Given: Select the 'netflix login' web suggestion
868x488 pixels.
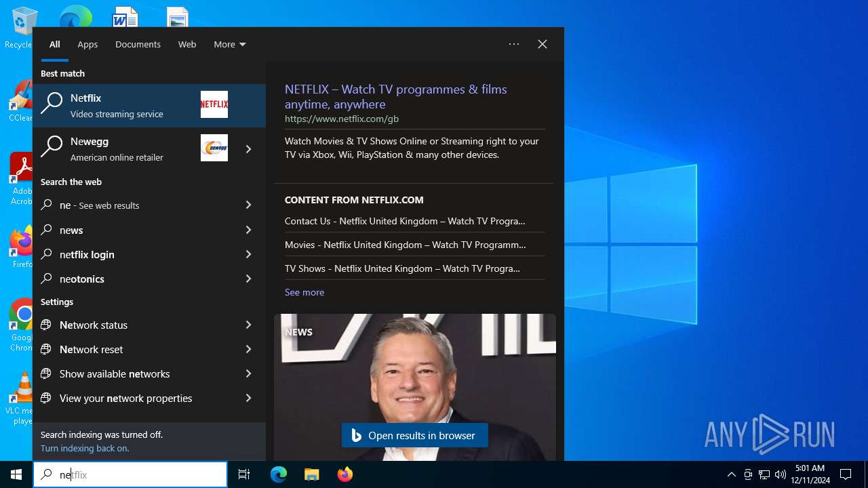Looking at the screenshot, I should coord(132,254).
